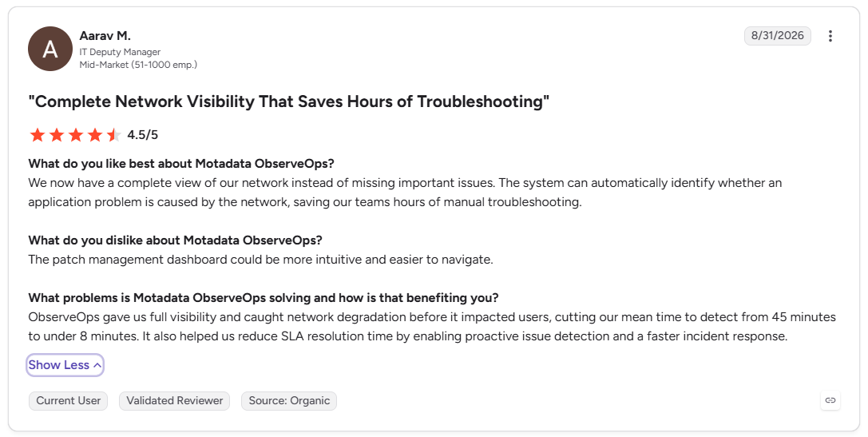The height and width of the screenshot is (437, 868).
Task: Click the first rating star
Action: tap(37, 134)
